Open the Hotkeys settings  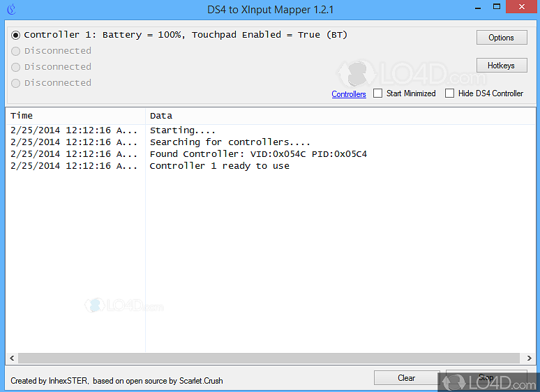tap(502, 66)
